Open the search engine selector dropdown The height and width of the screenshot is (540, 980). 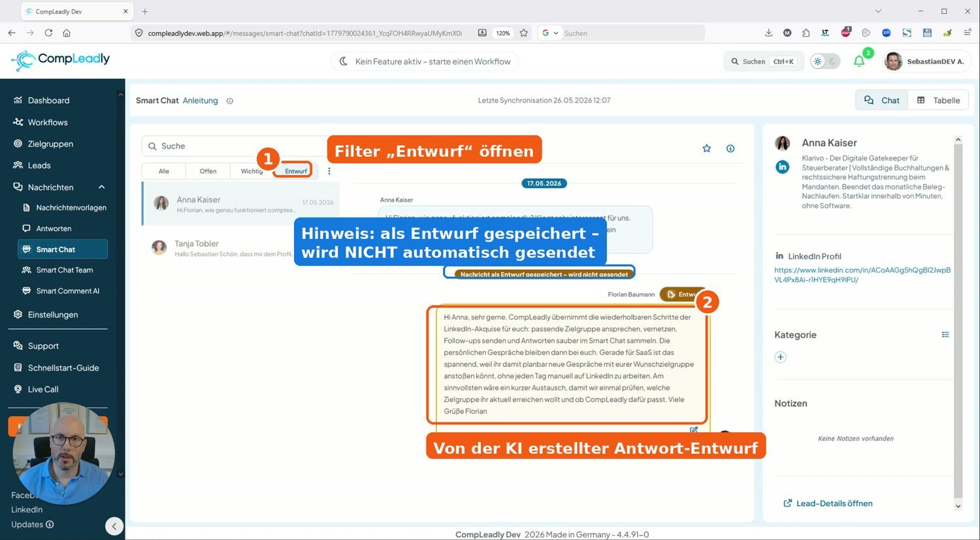[x=550, y=33]
